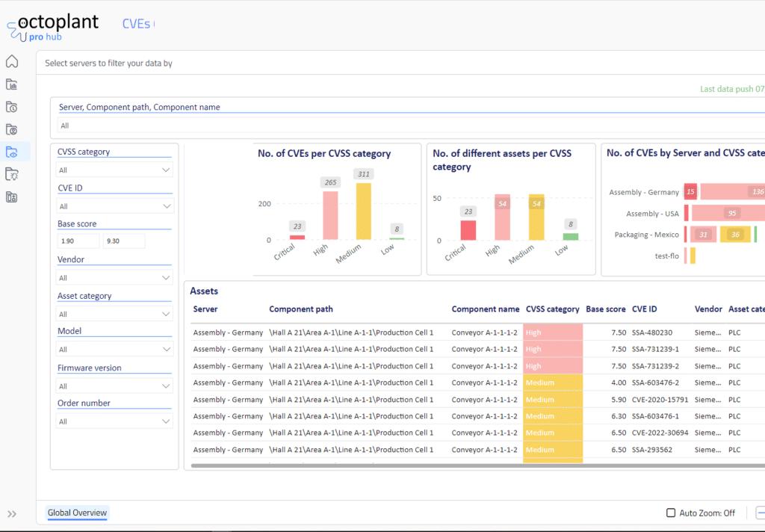
Task: Open the CVE ID dropdown
Action: (x=115, y=206)
